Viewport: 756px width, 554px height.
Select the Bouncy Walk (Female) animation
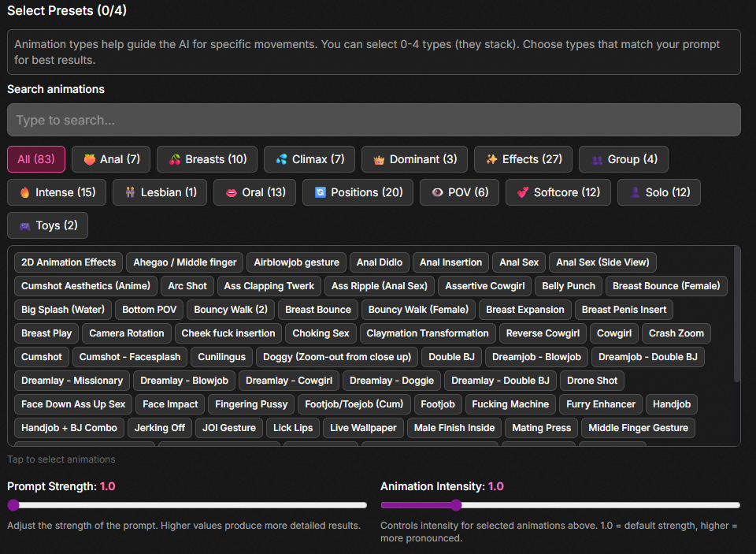click(418, 310)
